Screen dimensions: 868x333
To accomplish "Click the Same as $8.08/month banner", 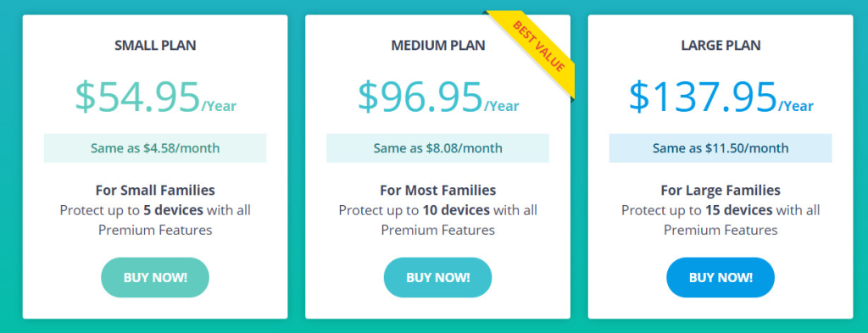I will [x=438, y=148].
